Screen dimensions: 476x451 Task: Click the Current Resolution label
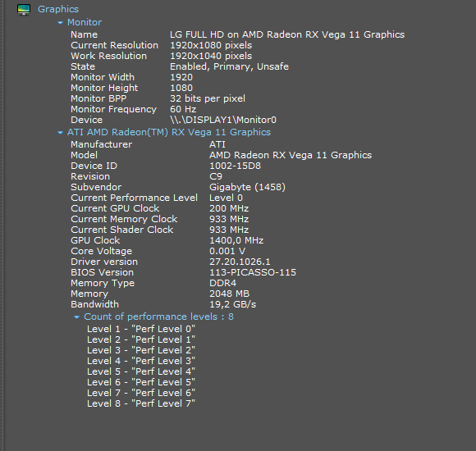(114, 45)
